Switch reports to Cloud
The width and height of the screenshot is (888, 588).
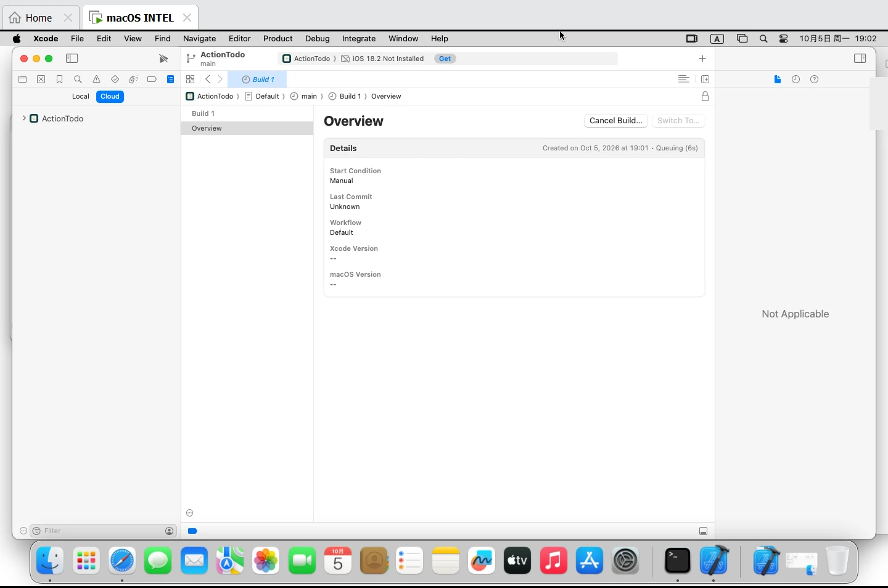(110, 97)
